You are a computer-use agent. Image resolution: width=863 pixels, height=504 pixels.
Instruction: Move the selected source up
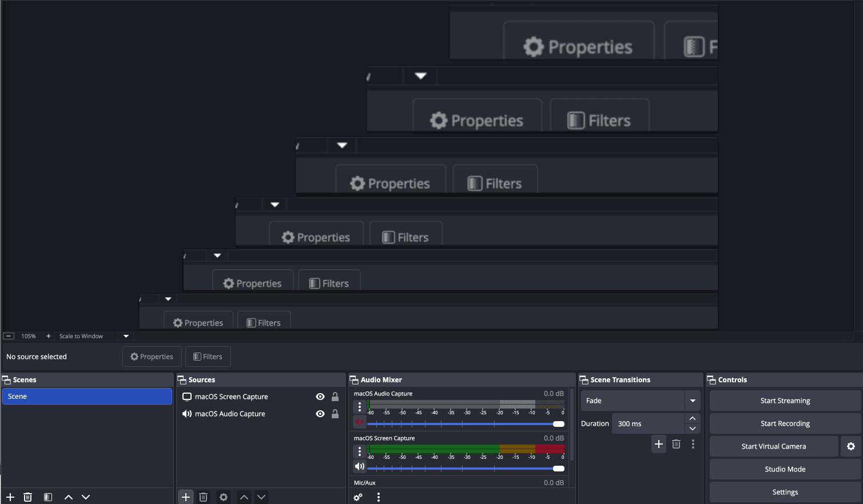coord(244,497)
